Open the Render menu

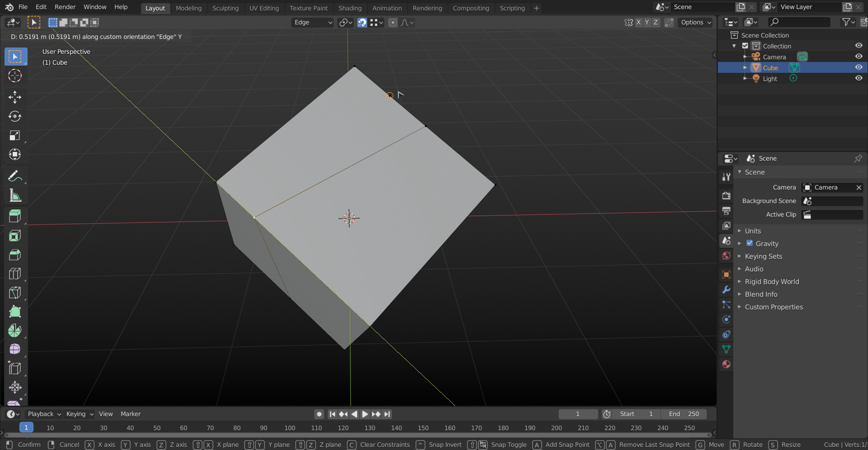(65, 7)
